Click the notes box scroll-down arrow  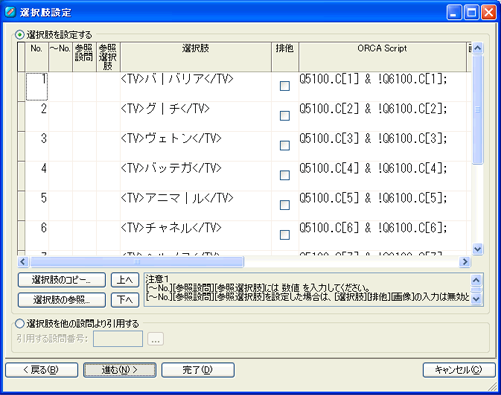coord(476,299)
